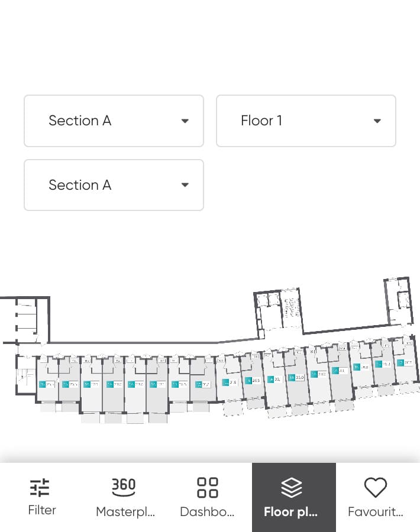Select the apartment tagged 26.5 on the plan
This screenshot has height=532, width=420.
pyautogui.click(x=253, y=380)
